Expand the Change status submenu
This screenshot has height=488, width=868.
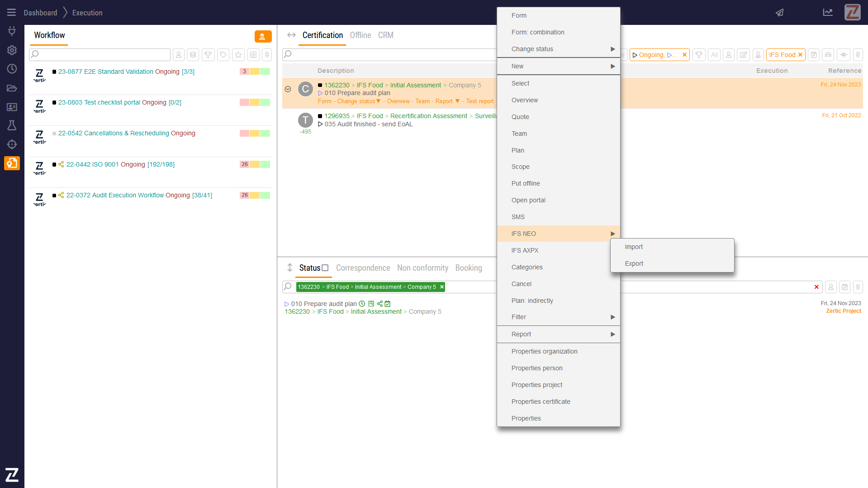pyautogui.click(x=558, y=49)
